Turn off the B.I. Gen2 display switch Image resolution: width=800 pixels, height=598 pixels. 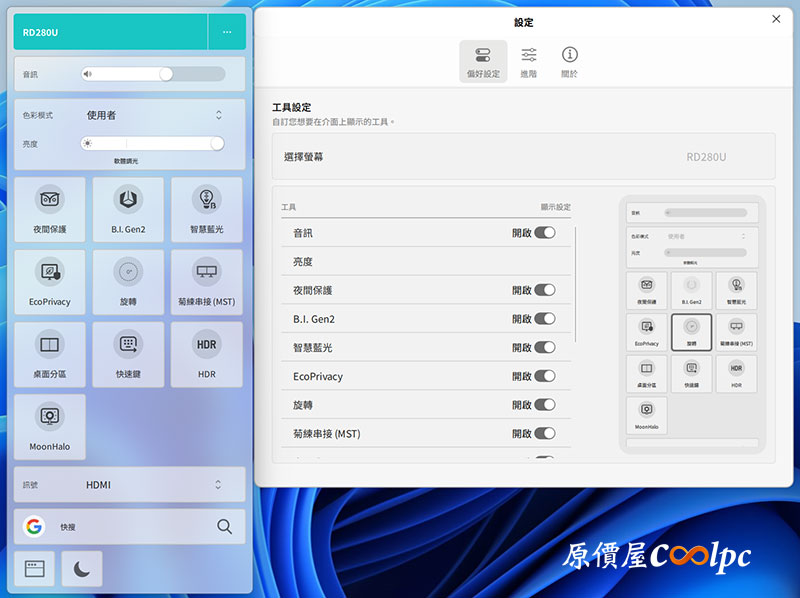pos(545,318)
